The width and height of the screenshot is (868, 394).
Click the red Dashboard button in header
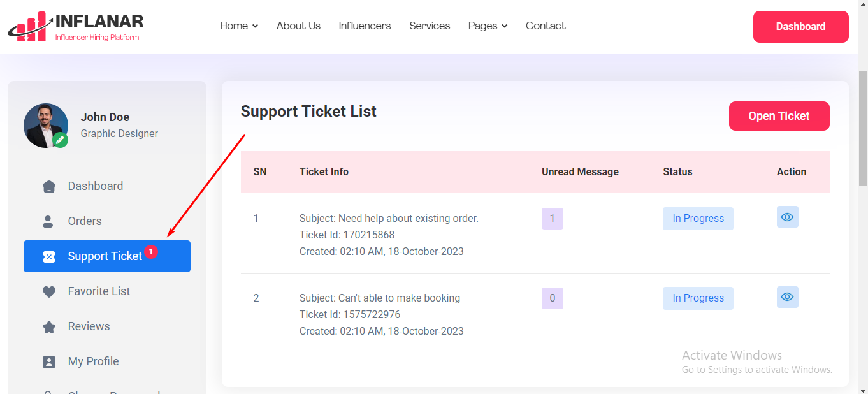[800, 27]
